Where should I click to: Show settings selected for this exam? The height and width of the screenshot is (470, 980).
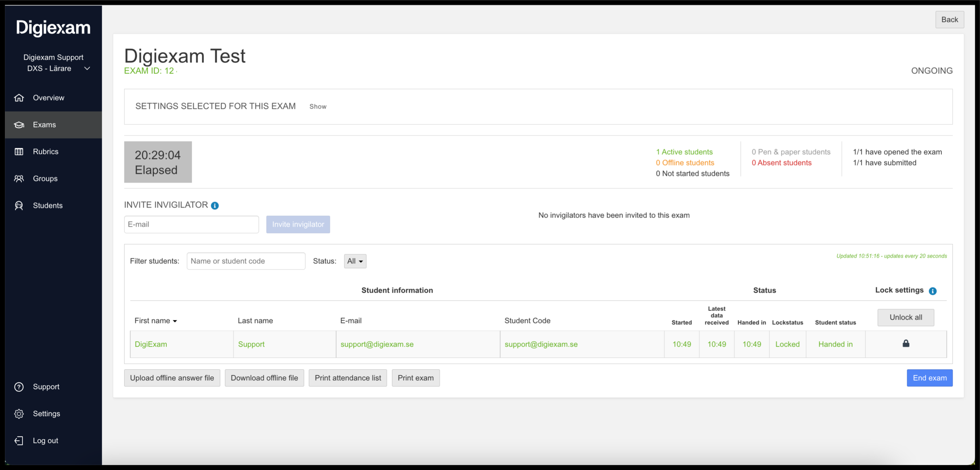pyautogui.click(x=318, y=107)
